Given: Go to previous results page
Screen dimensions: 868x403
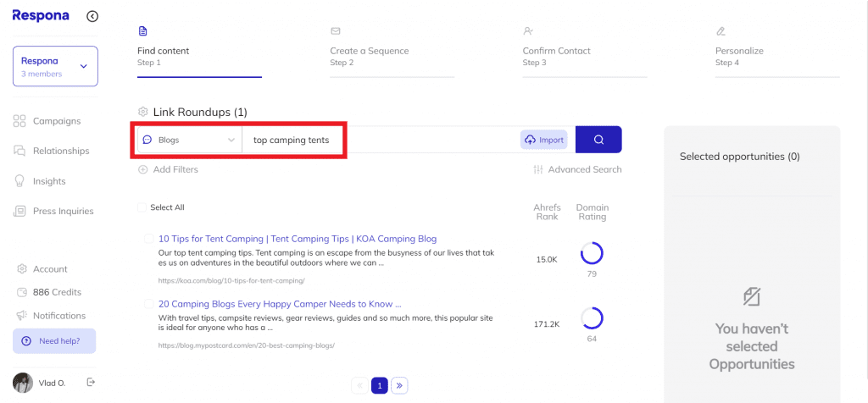Looking at the screenshot, I should [x=359, y=386].
